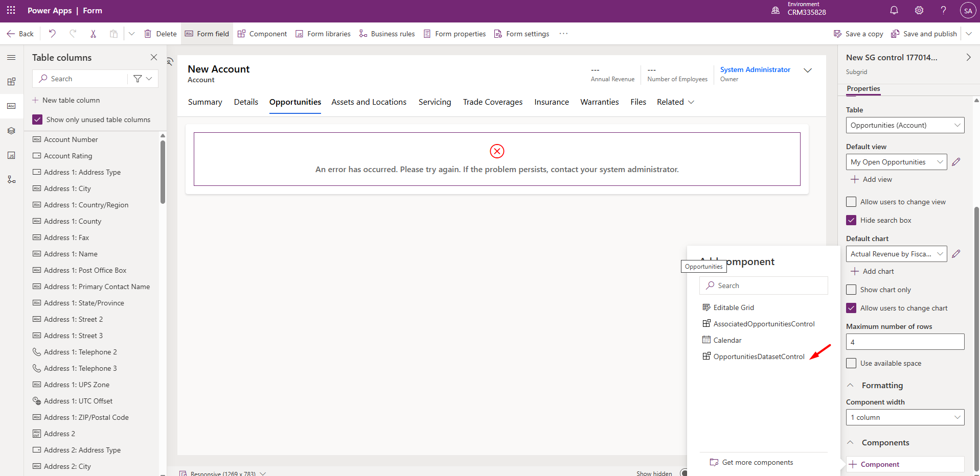Click the Maximum number of rows field
The image size is (980, 476).
(x=905, y=342)
